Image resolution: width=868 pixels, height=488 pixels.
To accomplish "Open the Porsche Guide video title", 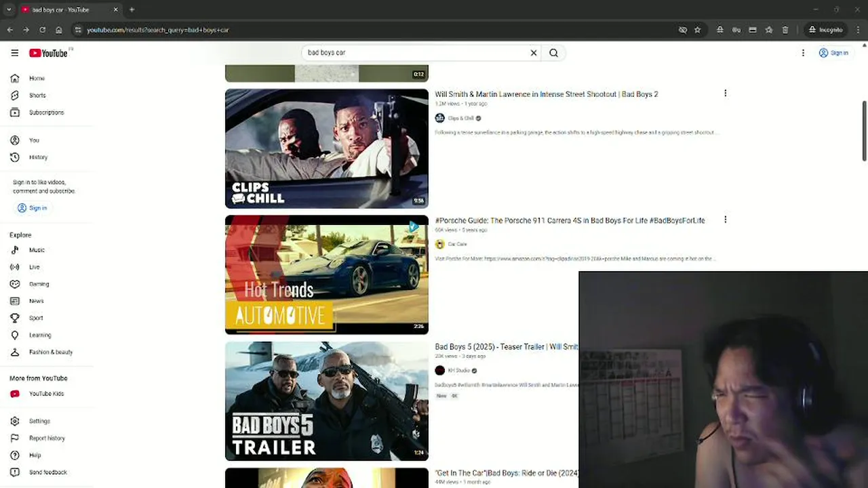I will click(570, 220).
